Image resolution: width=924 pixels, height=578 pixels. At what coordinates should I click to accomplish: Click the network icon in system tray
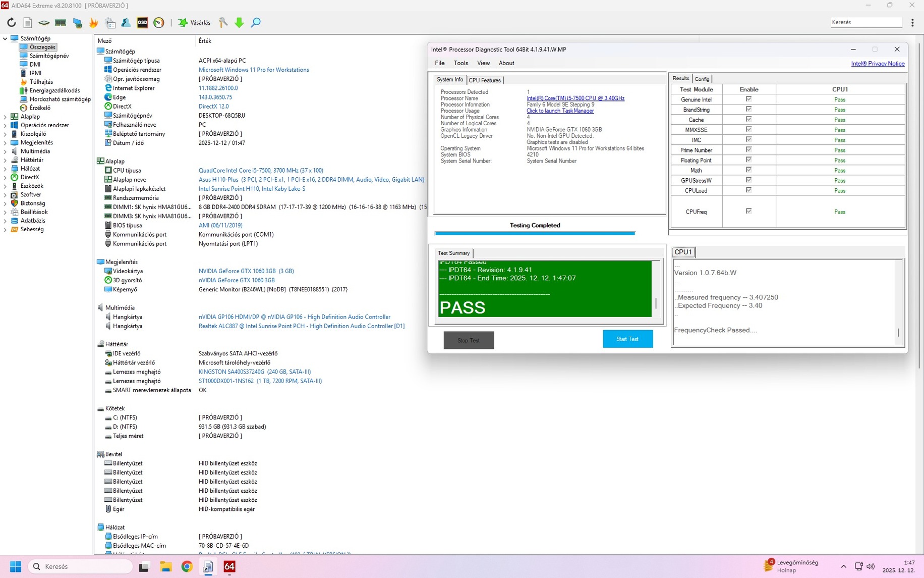click(x=858, y=566)
